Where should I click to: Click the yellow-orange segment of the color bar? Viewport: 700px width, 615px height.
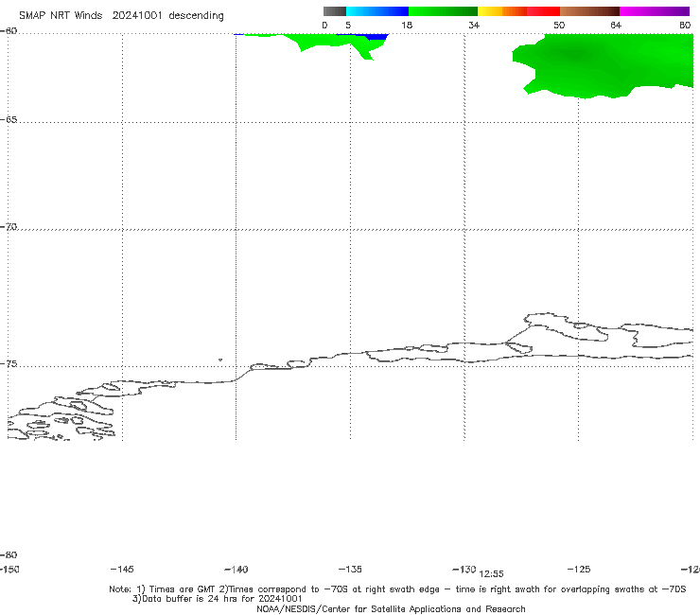(x=501, y=11)
